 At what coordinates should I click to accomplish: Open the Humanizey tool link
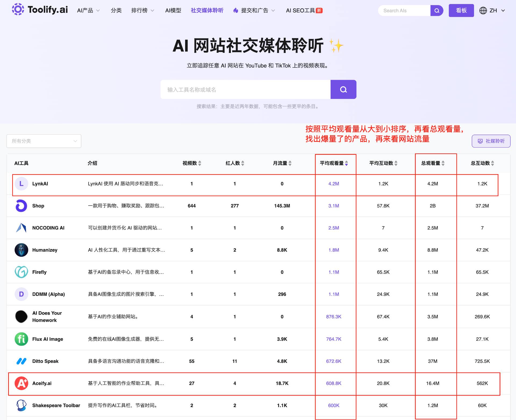point(45,250)
